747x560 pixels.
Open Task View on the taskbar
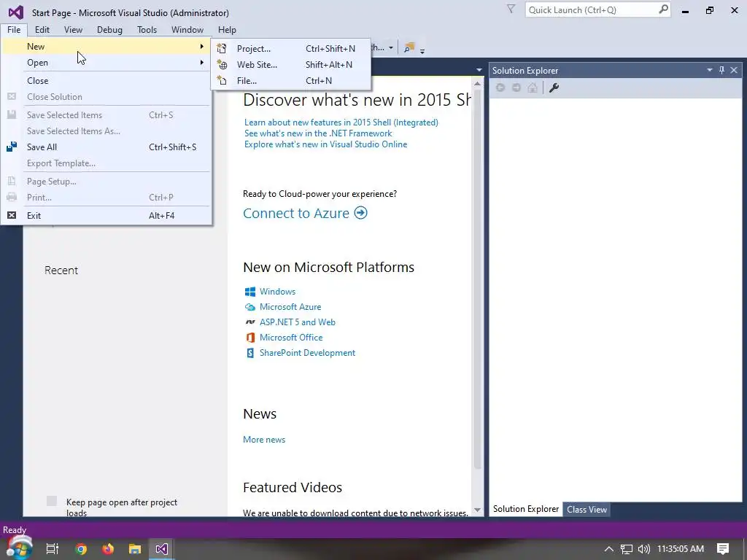tap(52, 549)
